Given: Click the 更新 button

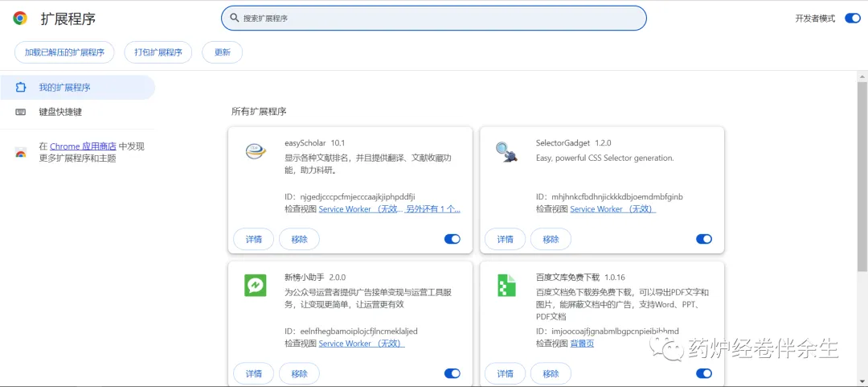Looking at the screenshot, I should (222, 52).
